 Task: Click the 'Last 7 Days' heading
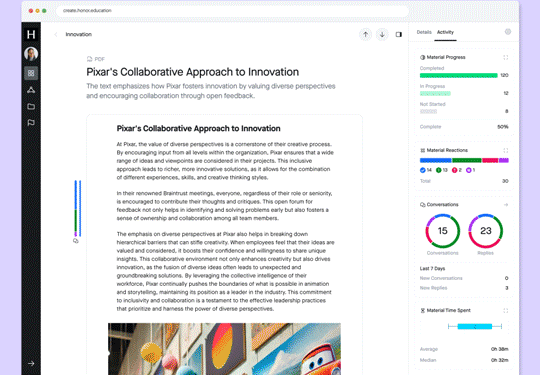click(432, 269)
